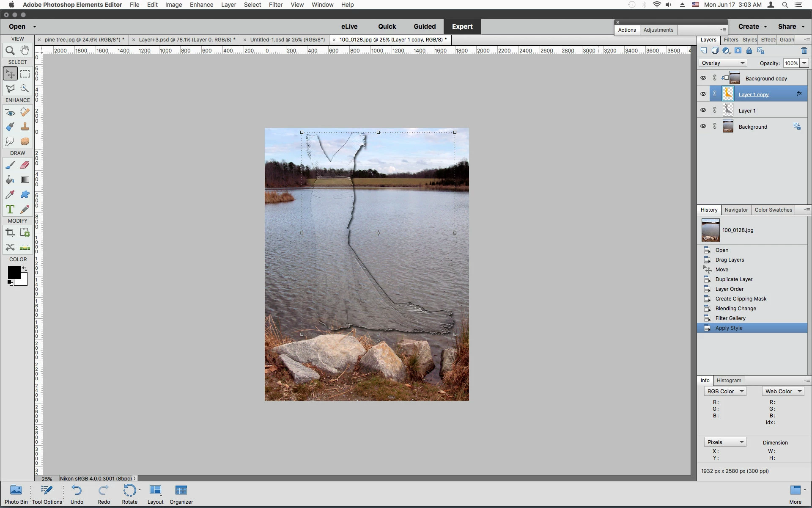Viewport: 812px width, 508px height.
Task: Click the black foreground color swatch
Action: pos(14,272)
